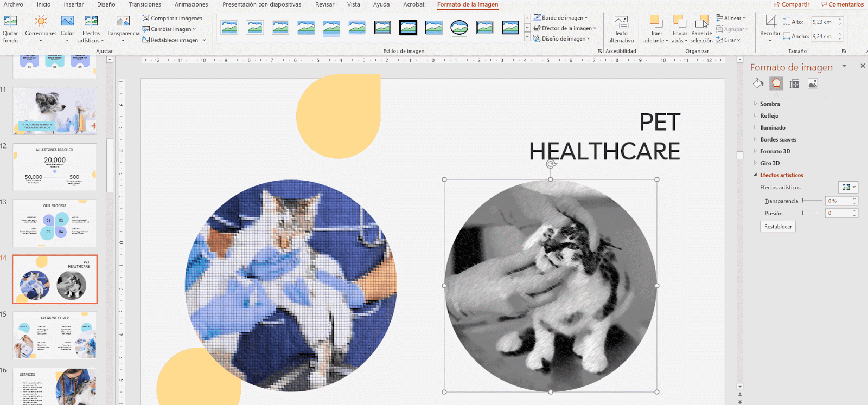This screenshot has width=868, height=405.
Task: Click the Comentarios button
Action: click(842, 4)
